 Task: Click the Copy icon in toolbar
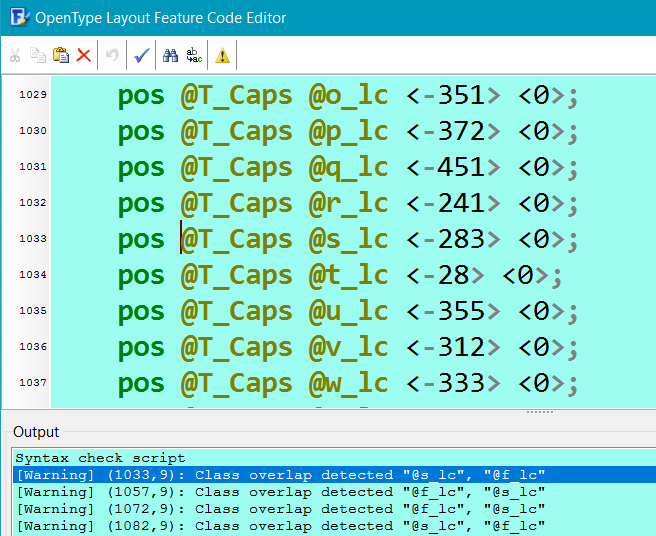coord(38,55)
